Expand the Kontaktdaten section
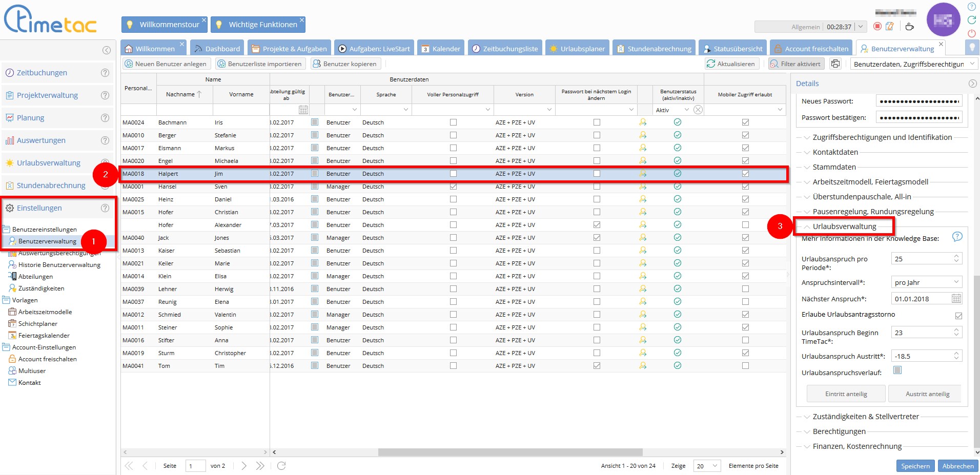 tap(835, 152)
